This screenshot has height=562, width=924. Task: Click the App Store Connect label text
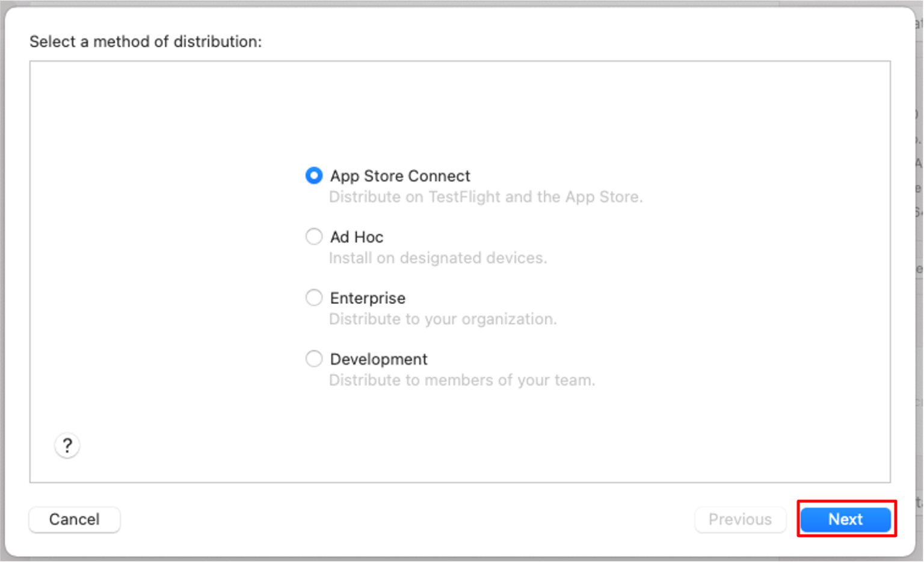(399, 176)
